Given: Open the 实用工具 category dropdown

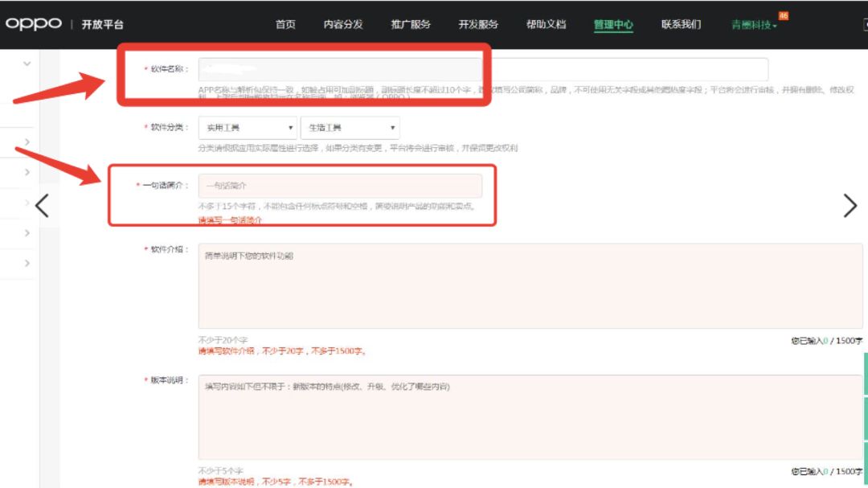Looking at the screenshot, I should pos(248,128).
